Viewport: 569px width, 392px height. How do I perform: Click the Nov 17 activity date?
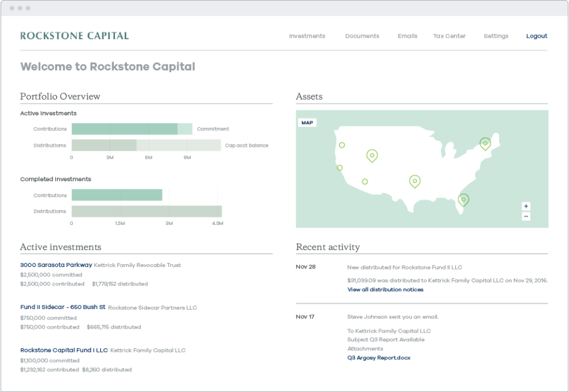305,317
